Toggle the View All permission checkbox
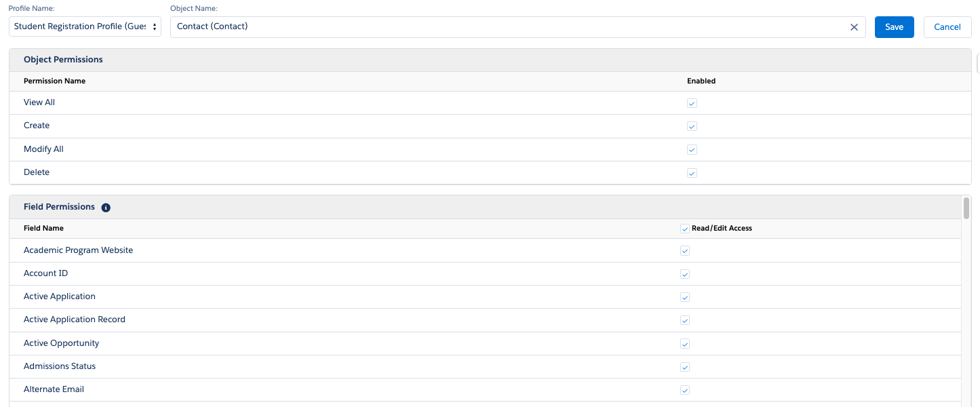The height and width of the screenshot is (407, 980). pos(692,103)
